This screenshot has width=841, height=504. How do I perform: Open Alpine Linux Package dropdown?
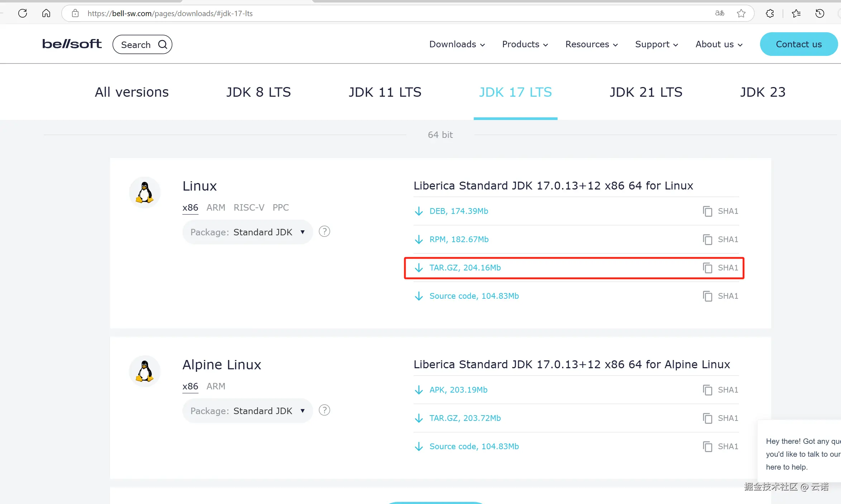coord(247,411)
